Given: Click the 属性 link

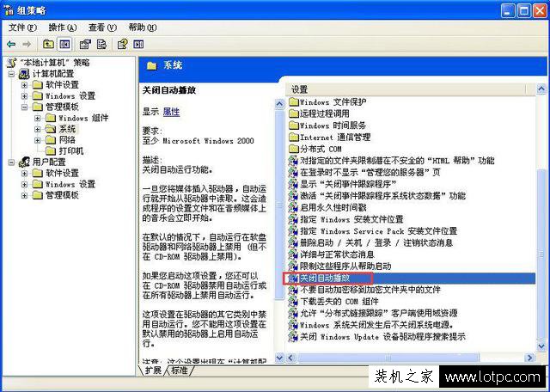Looking at the screenshot, I should pyautogui.click(x=171, y=112).
